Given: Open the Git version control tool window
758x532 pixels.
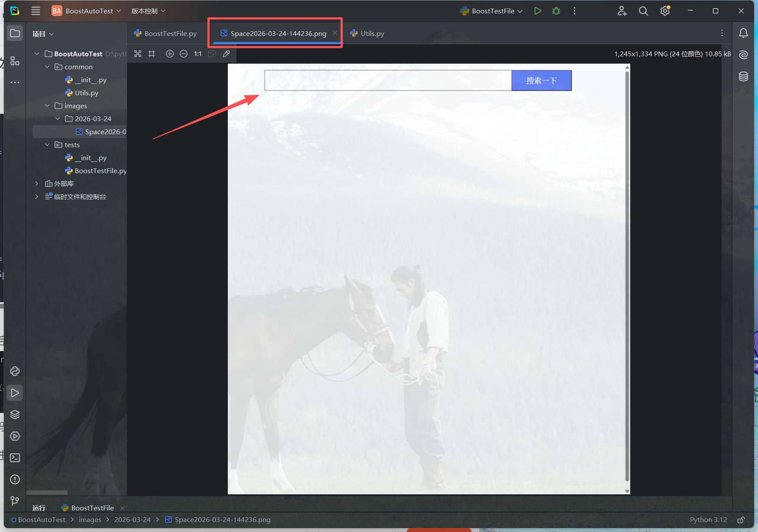Looking at the screenshot, I should pos(15,501).
